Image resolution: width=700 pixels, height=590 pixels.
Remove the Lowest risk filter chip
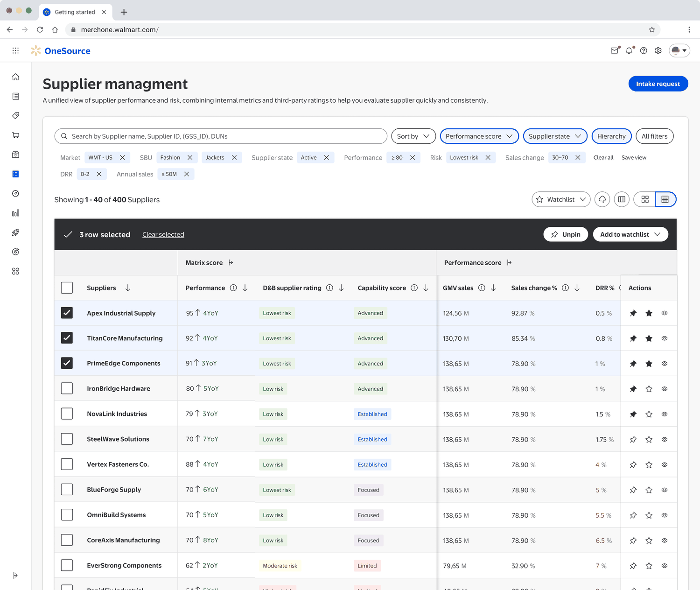488,158
